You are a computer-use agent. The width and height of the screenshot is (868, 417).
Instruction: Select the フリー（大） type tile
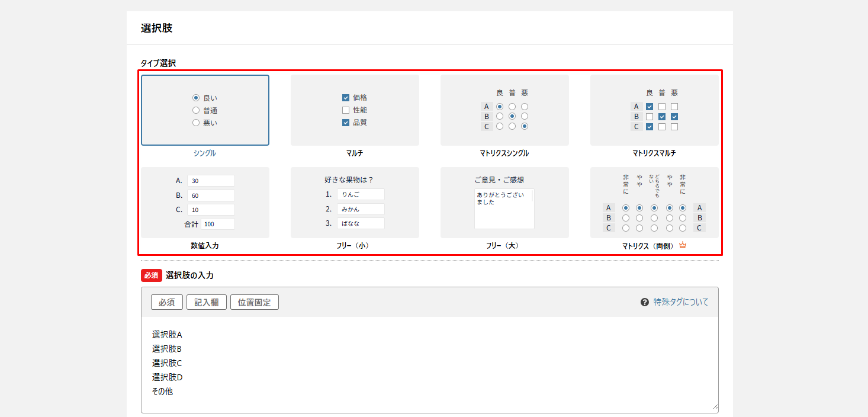[504, 203]
